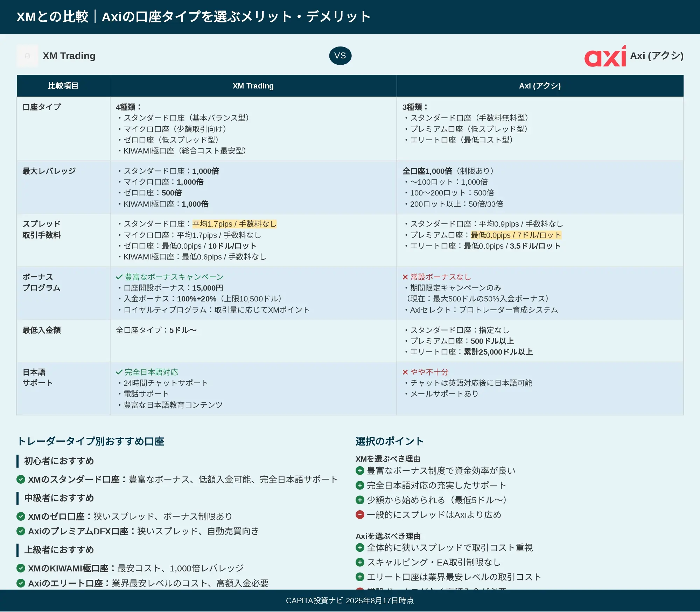
Task: Click red cross beside やや不十分
Action: click(405, 372)
